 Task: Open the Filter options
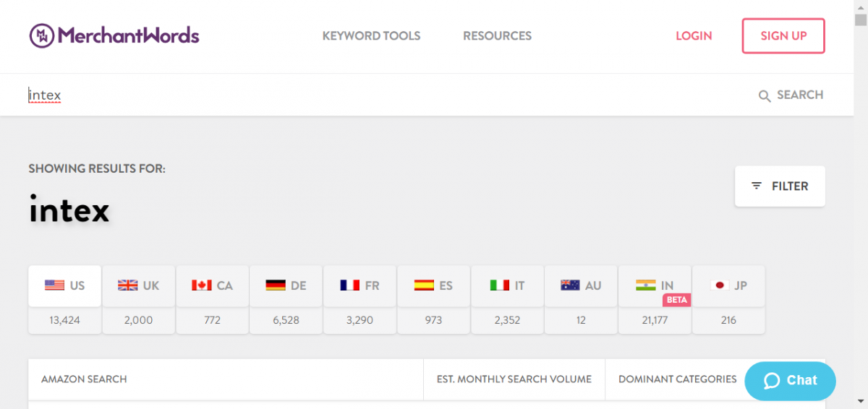click(x=780, y=186)
